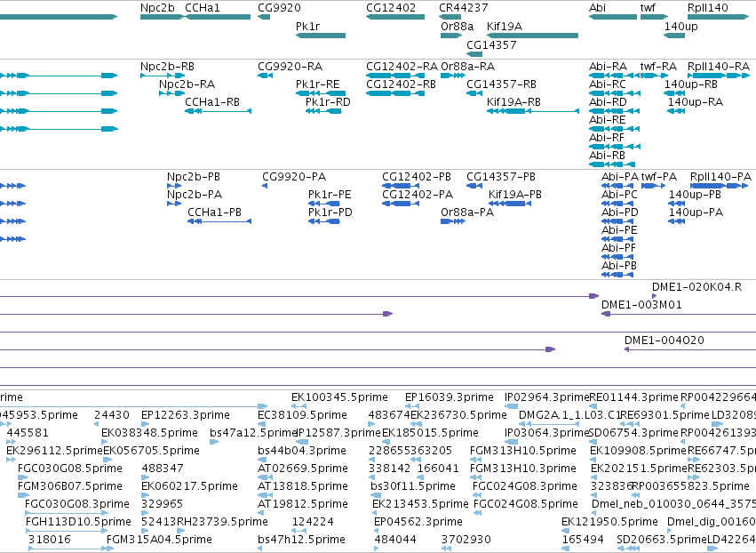Select the 140up gene feature
This screenshot has width=756, height=553.
click(x=674, y=36)
